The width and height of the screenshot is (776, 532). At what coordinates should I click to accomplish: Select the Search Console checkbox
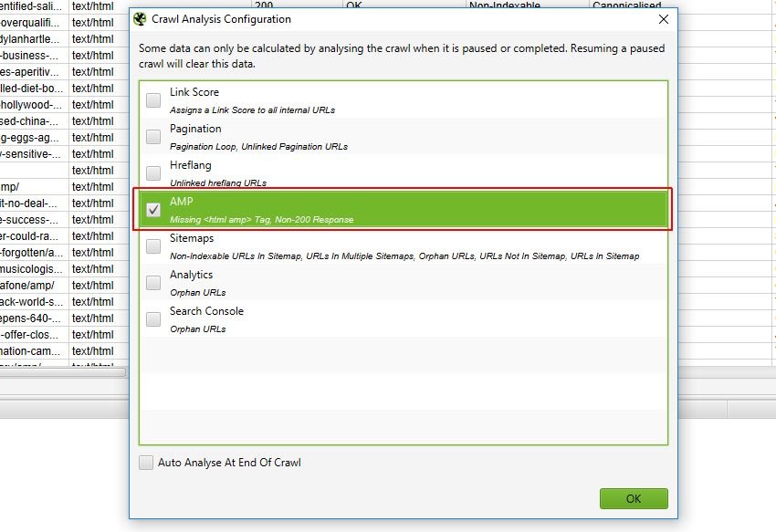(153, 319)
